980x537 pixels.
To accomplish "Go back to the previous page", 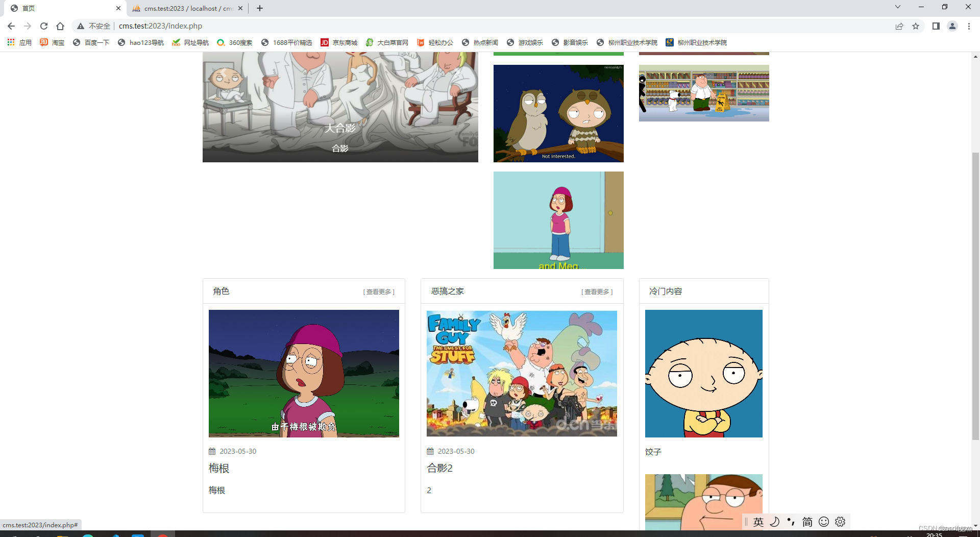I will [11, 26].
